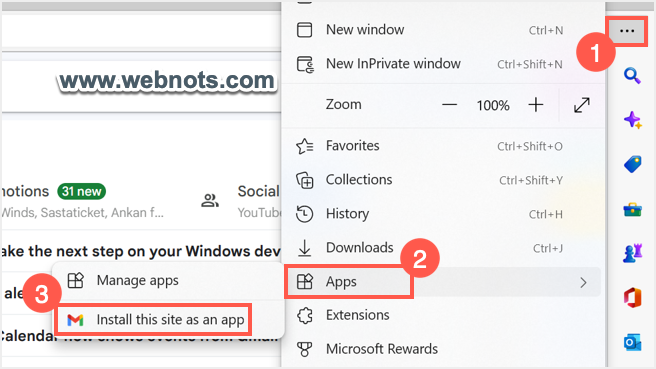This screenshot has height=369, width=656.
Task: Open the History menu label
Action: 348,214
